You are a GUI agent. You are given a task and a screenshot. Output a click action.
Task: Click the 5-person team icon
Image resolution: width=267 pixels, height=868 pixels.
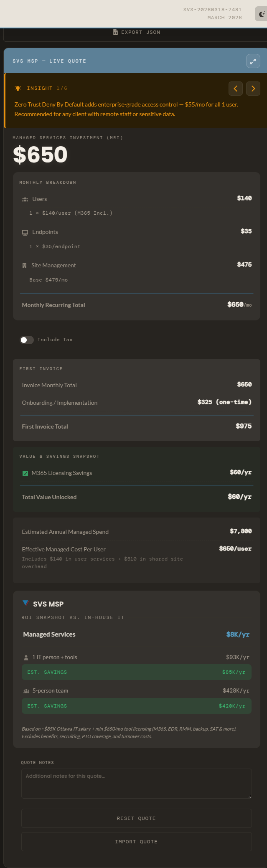point(26,691)
